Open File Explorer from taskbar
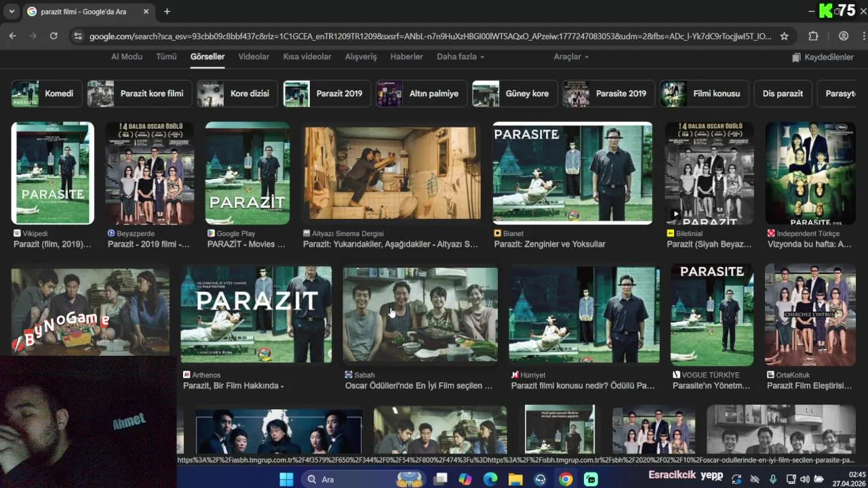Viewport: 868px width, 488px height. coord(515,479)
